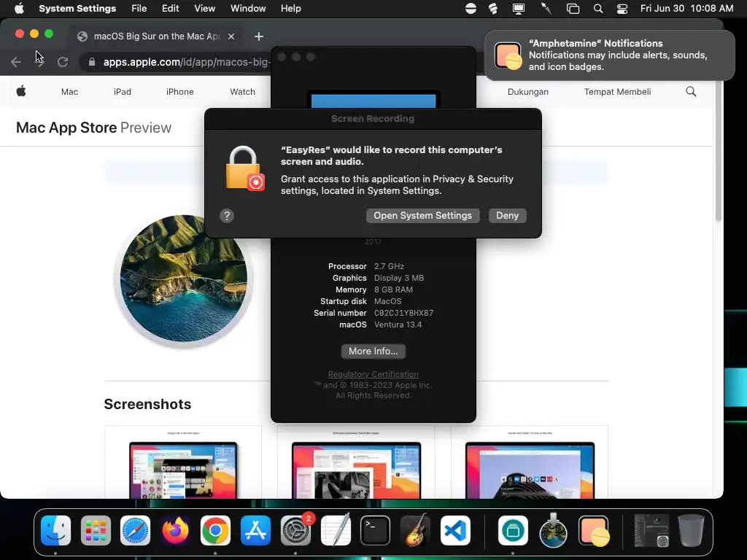Open the Apple menu

click(19, 9)
